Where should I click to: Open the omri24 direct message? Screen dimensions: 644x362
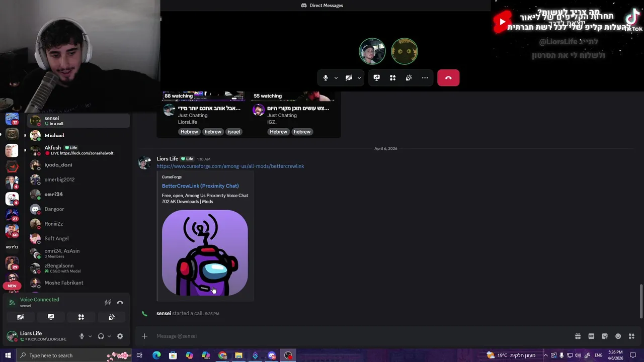[78, 194]
